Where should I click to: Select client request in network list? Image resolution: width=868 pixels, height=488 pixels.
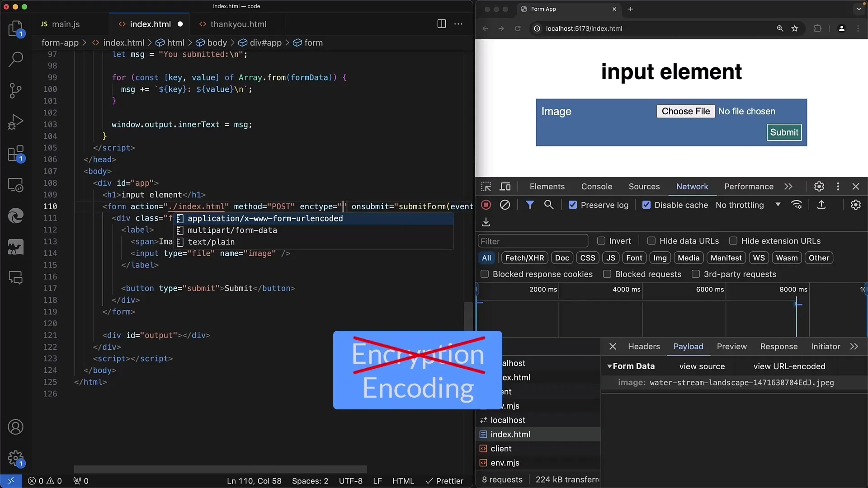tap(538, 449)
